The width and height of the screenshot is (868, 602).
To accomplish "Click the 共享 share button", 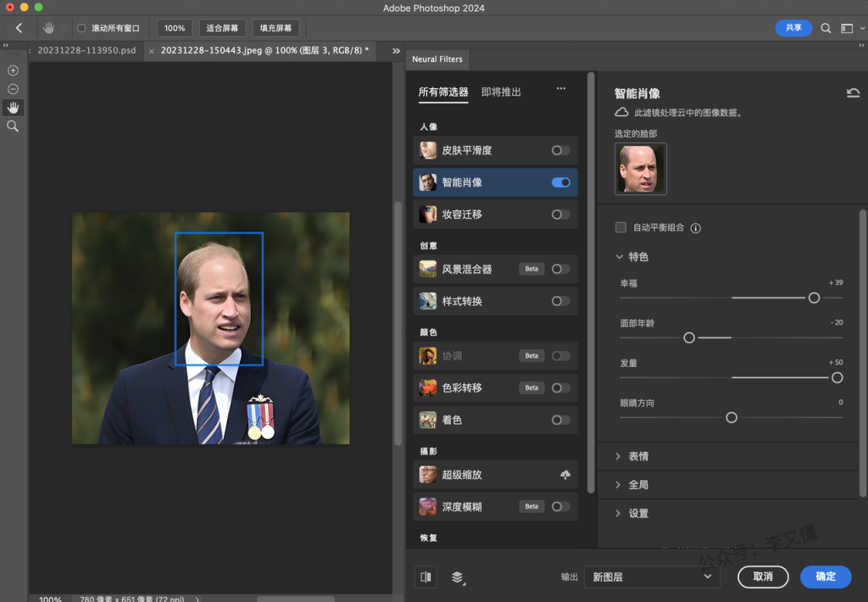I will tap(793, 28).
